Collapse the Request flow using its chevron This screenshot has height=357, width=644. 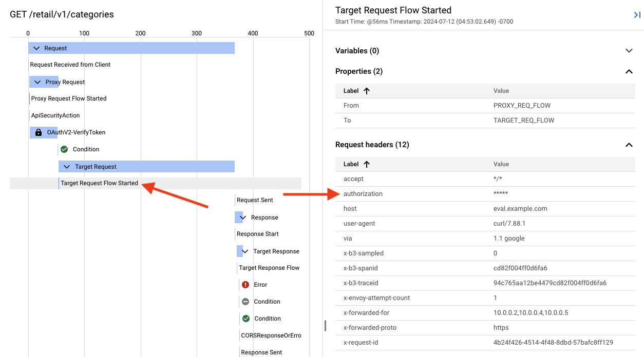36,48
